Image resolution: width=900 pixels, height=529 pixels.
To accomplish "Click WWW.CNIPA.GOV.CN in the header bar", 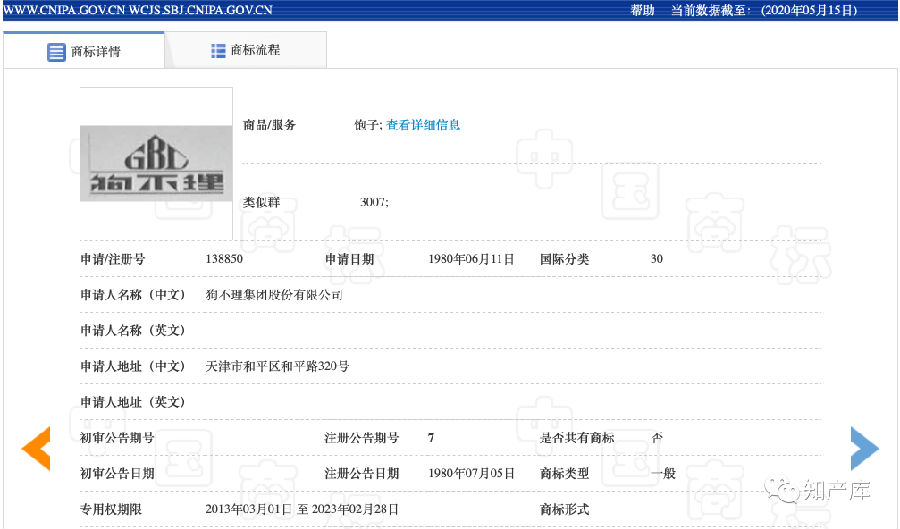I will 65,10.
